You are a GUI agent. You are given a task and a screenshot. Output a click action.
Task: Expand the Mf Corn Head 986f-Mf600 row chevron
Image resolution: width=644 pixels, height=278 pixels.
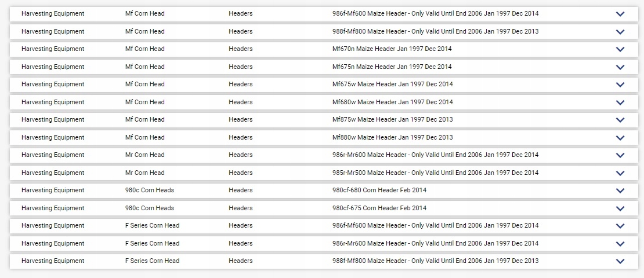[620, 14]
